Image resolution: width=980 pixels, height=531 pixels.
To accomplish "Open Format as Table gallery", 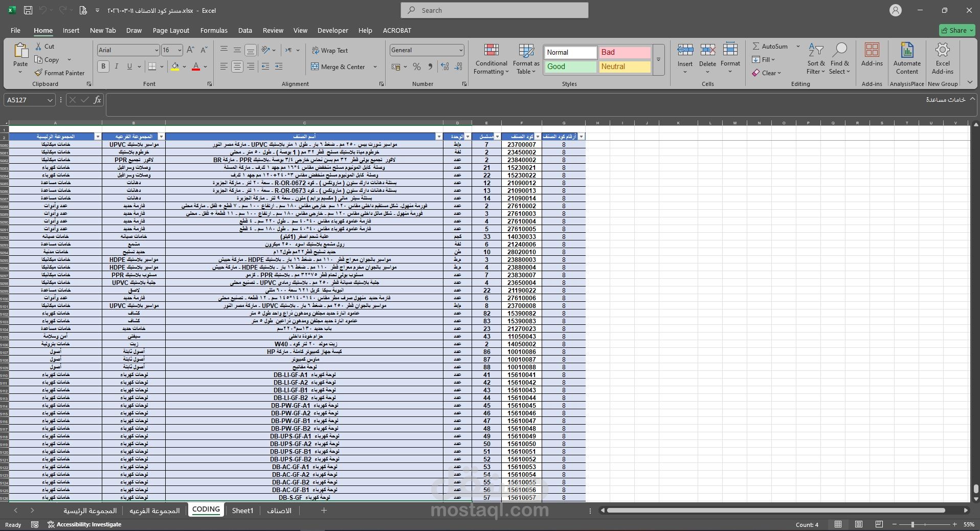I will 526,59.
